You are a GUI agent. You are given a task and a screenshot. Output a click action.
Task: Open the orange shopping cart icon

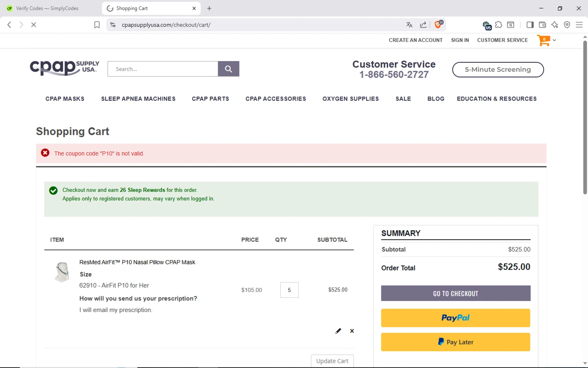(x=544, y=40)
